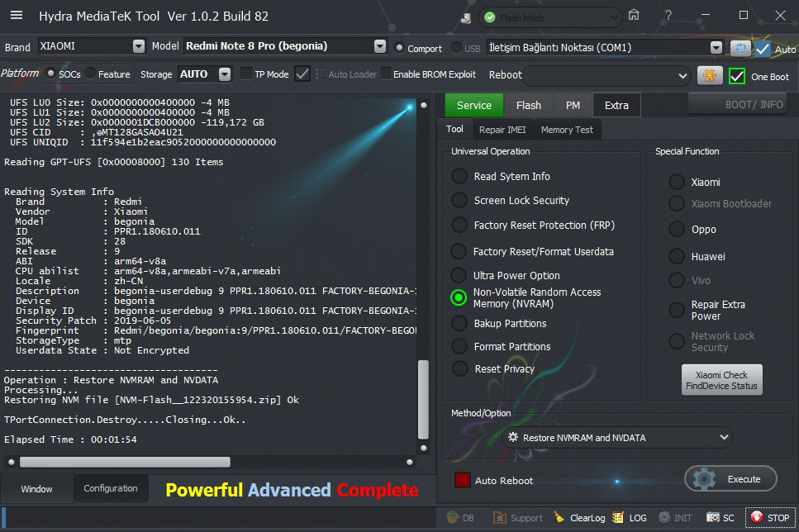Open the Brand dropdown showing XIAOMI
This screenshot has height=532, width=799.
tap(139, 46)
